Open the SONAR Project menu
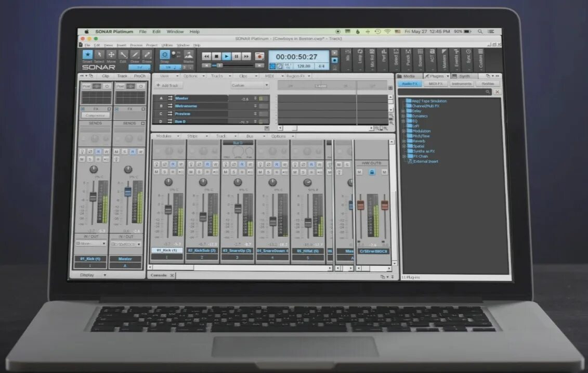 [x=152, y=45]
